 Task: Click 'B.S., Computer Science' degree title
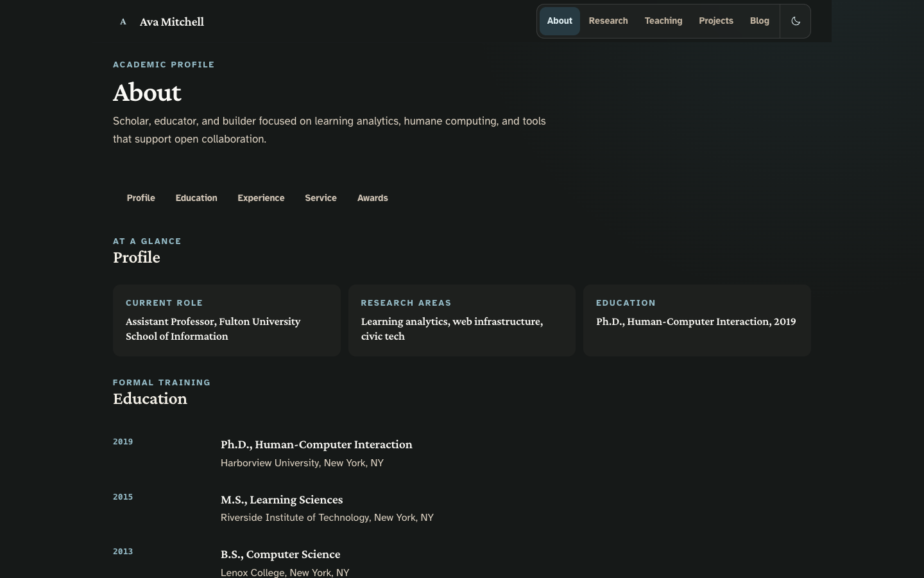pyautogui.click(x=280, y=554)
